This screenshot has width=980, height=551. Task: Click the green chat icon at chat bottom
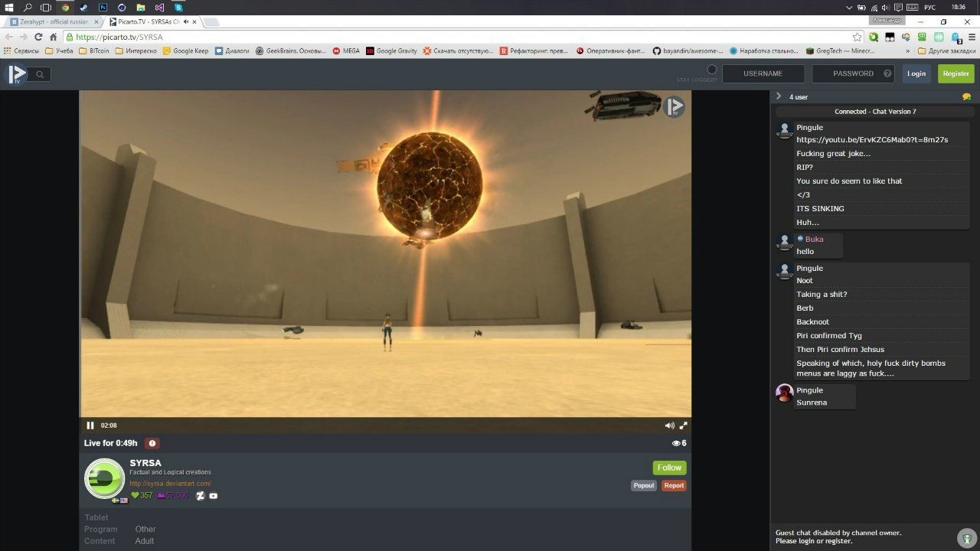pos(966,536)
